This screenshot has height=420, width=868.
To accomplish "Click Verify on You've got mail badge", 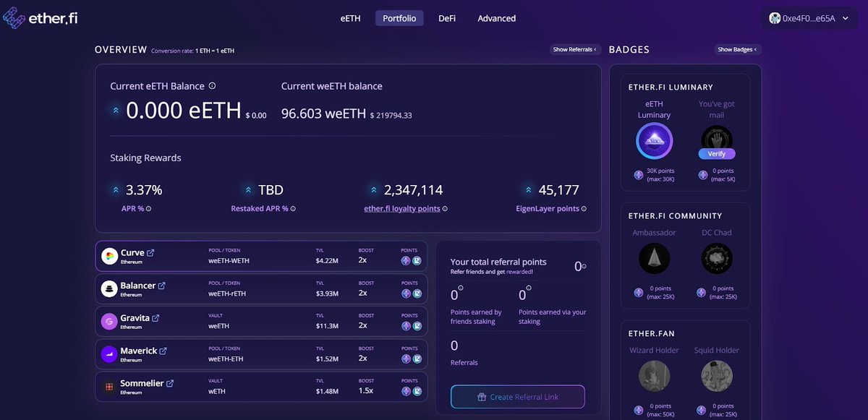I will point(717,154).
